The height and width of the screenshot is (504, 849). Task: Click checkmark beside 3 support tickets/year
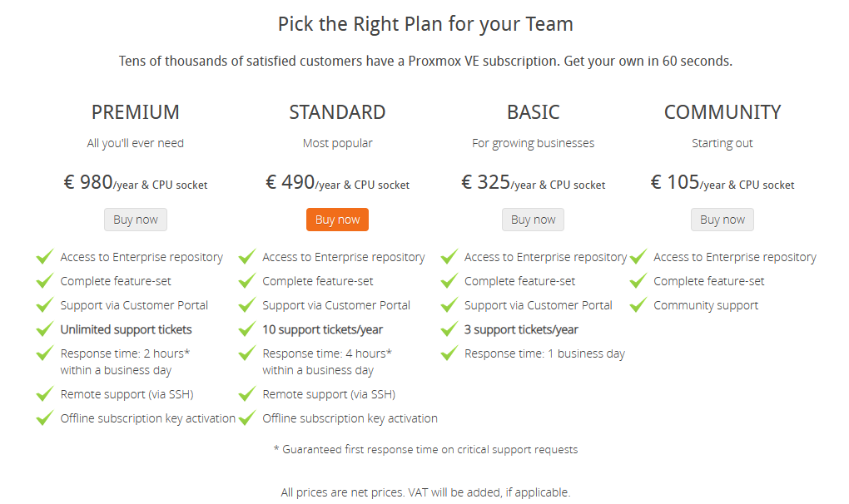[x=449, y=329]
